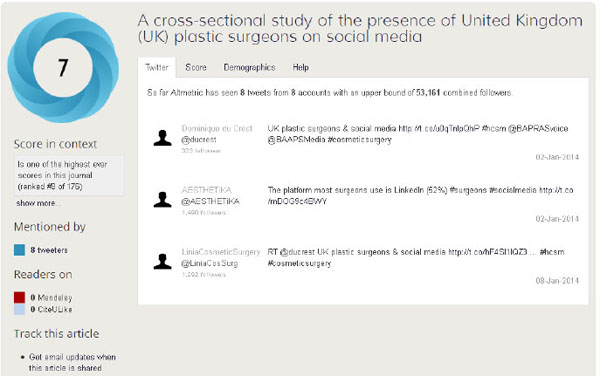Click the Altmetric donut score badge
The image size is (600, 376).
click(x=63, y=67)
